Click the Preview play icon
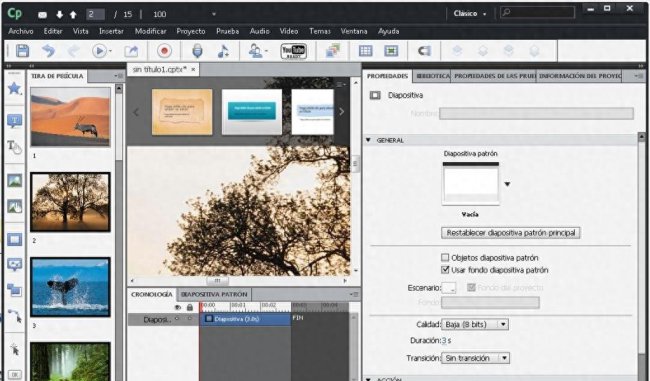The height and width of the screenshot is (381, 650). coord(99,51)
